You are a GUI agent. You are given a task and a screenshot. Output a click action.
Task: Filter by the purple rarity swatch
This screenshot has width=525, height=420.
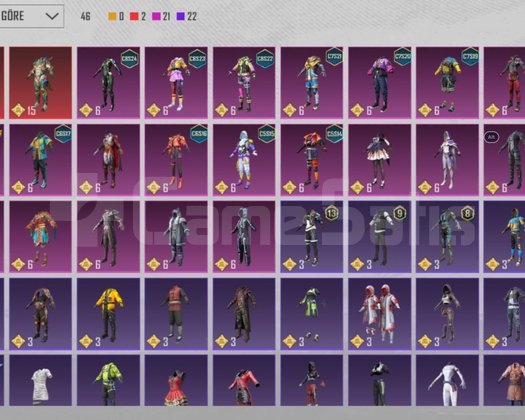coord(181,16)
